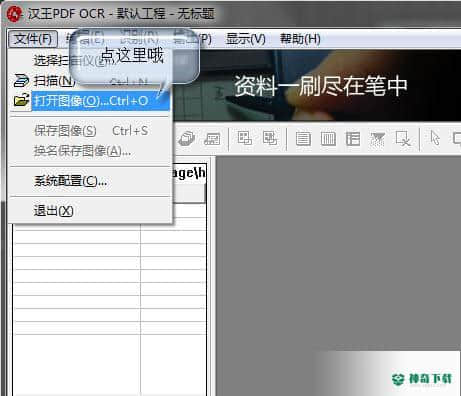Click the open folder icon beside 打开图像
Viewport: 461px width, 396px height.
[21, 100]
